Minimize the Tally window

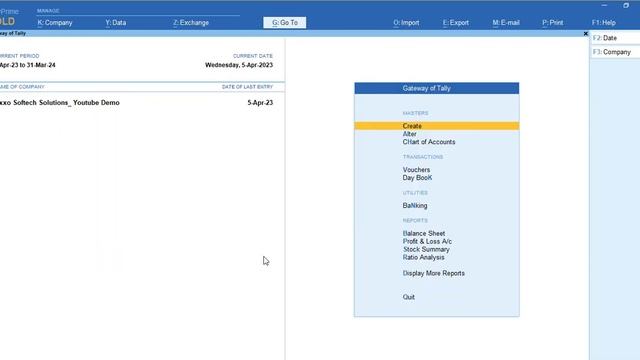pyautogui.click(x=604, y=5)
